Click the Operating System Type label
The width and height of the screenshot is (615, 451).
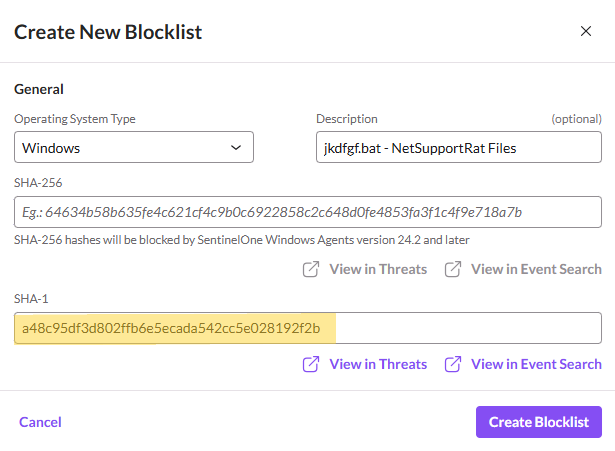click(75, 119)
